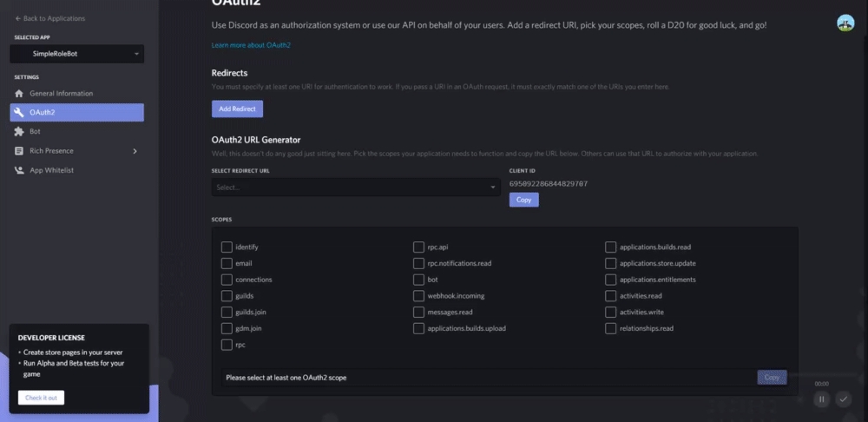868x422 pixels.
Task: Click the OAuth2 wrench icon in sidebar
Action: pos(19,112)
